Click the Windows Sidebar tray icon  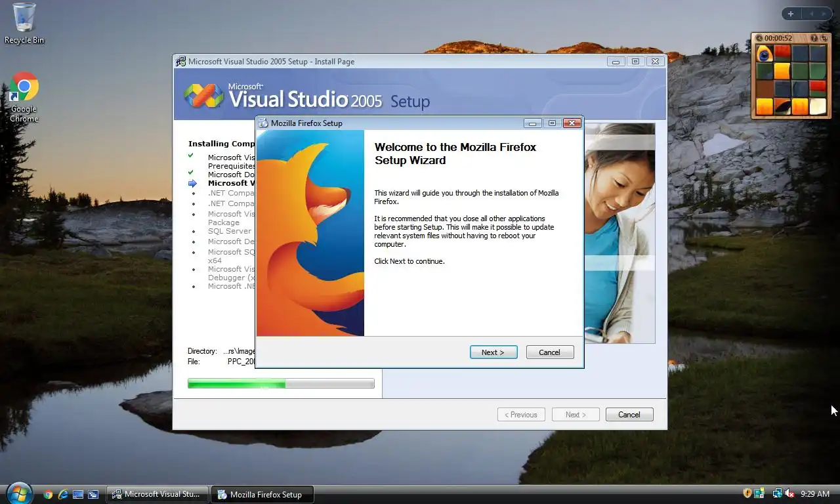[x=759, y=493]
